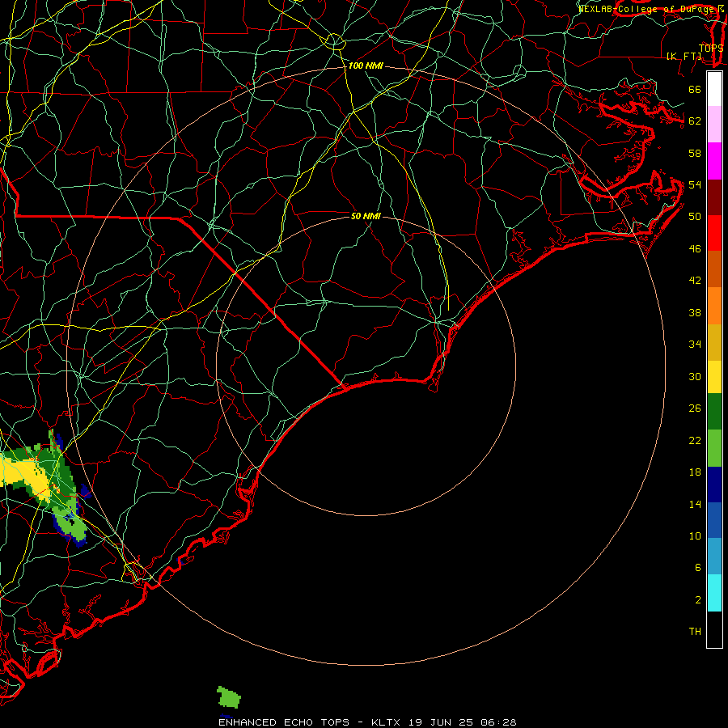Click the dark orange swatch on the scale
The height and width of the screenshot is (728, 728).
714,269
